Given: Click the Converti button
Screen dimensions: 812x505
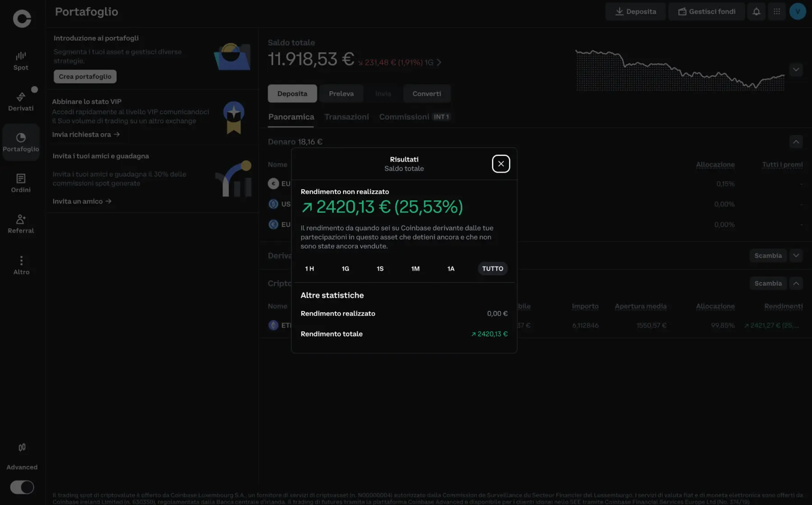Looking at the screenshot, I should coord(427,93).
